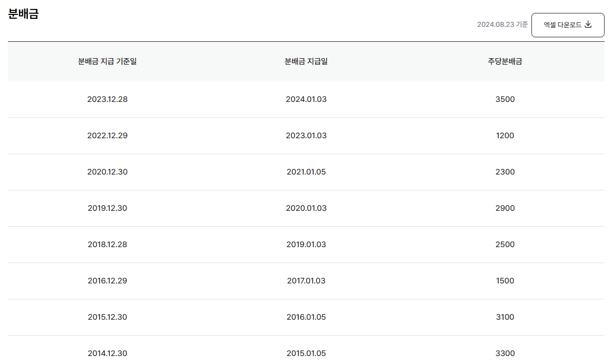Click the download arrow icon in 엑셀 다운로드
Image resolution: width=610 pixels, height=364 pixels.
pos(588,24)
